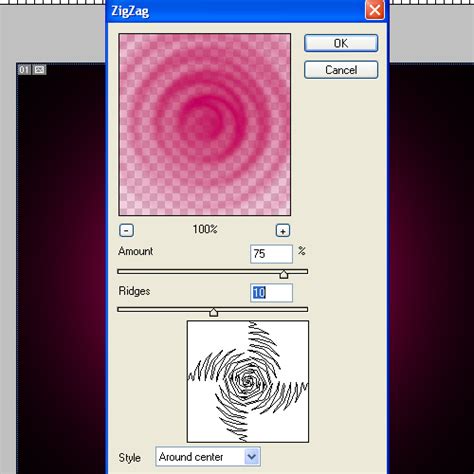Cancel the ZigZag filter dialog
This screenshot has height=474, width=474.
pyautogui.click(x=341, y=70)
